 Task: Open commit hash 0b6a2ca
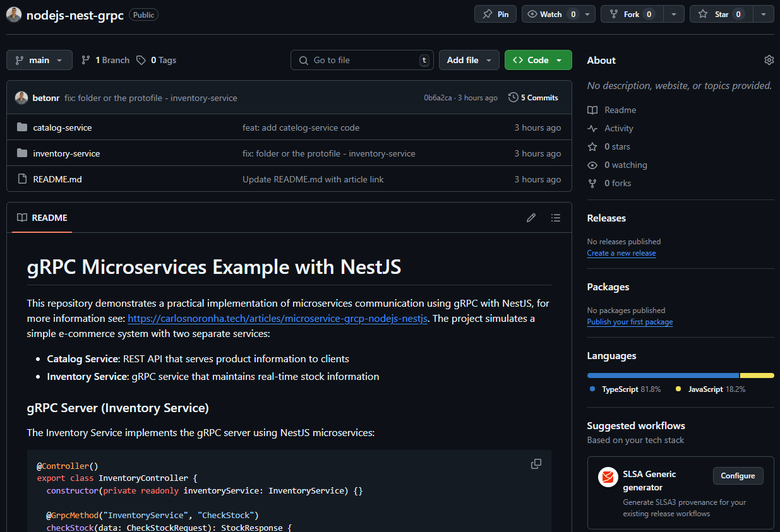pos(438,98)
